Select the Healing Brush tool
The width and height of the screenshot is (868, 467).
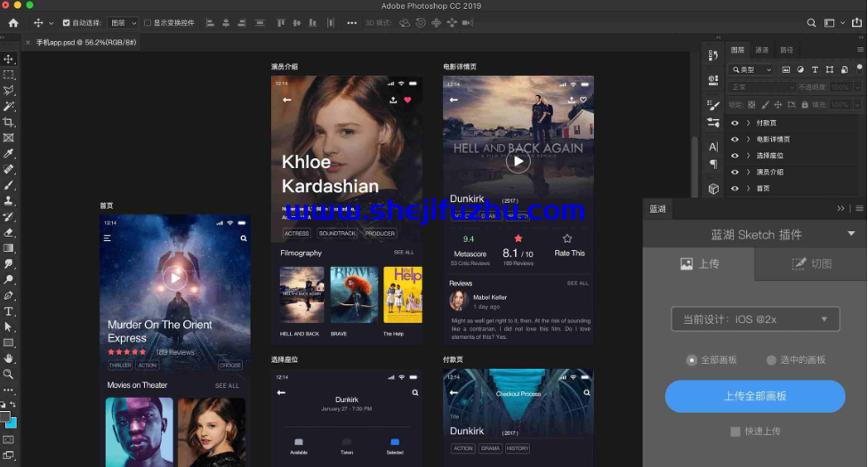point(8,169)
